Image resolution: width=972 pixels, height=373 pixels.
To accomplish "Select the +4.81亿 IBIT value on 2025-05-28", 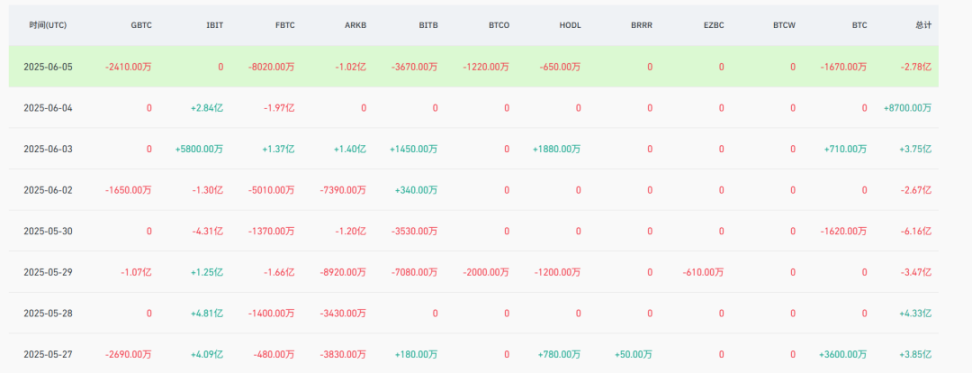I will [x=207, y=314].
